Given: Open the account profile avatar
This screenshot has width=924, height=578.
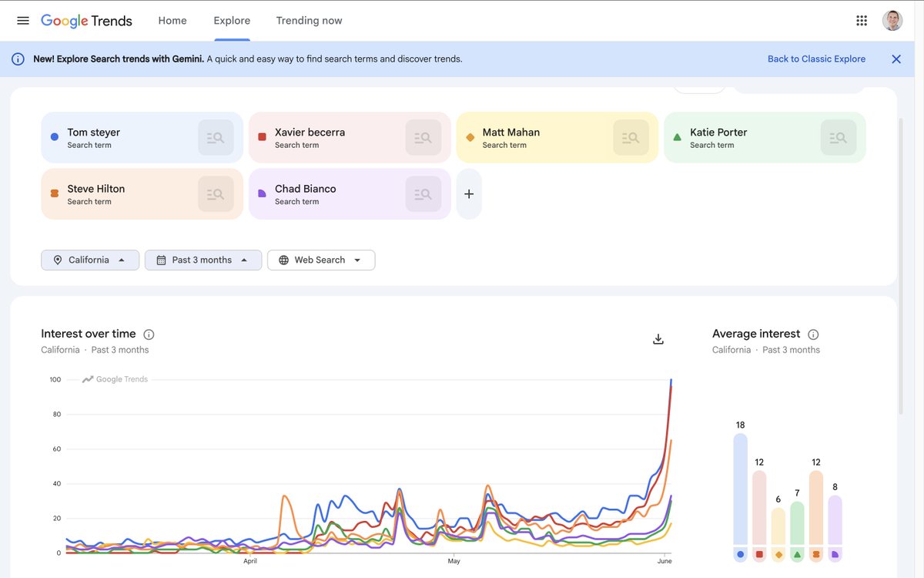Looking at the screenshot, I should [x=892, y=21].
